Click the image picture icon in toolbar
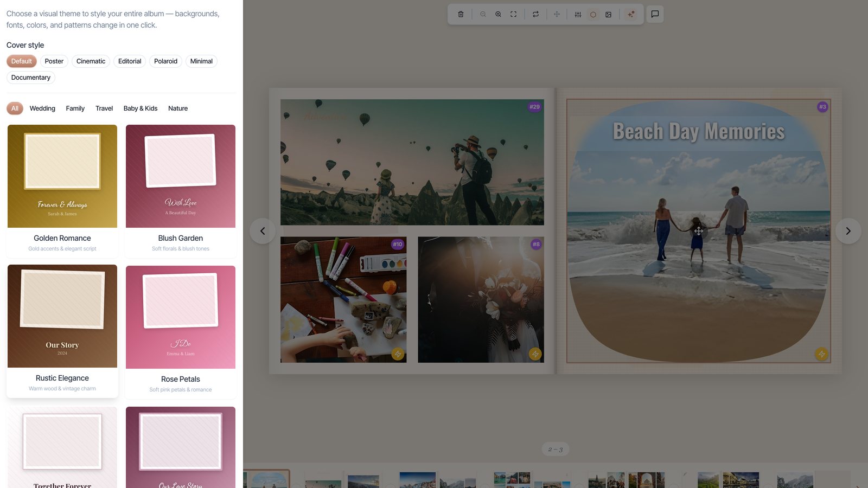 tap(608, 14)
